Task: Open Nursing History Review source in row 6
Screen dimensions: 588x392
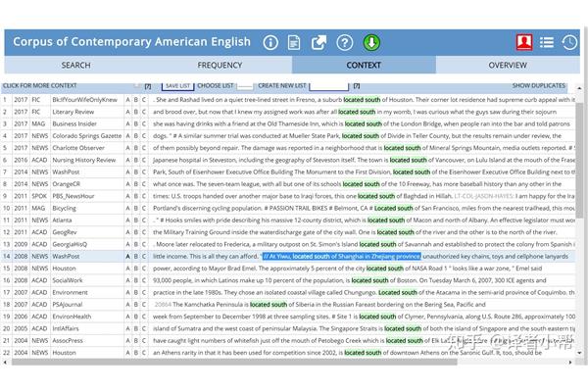Action: (84, 160)
